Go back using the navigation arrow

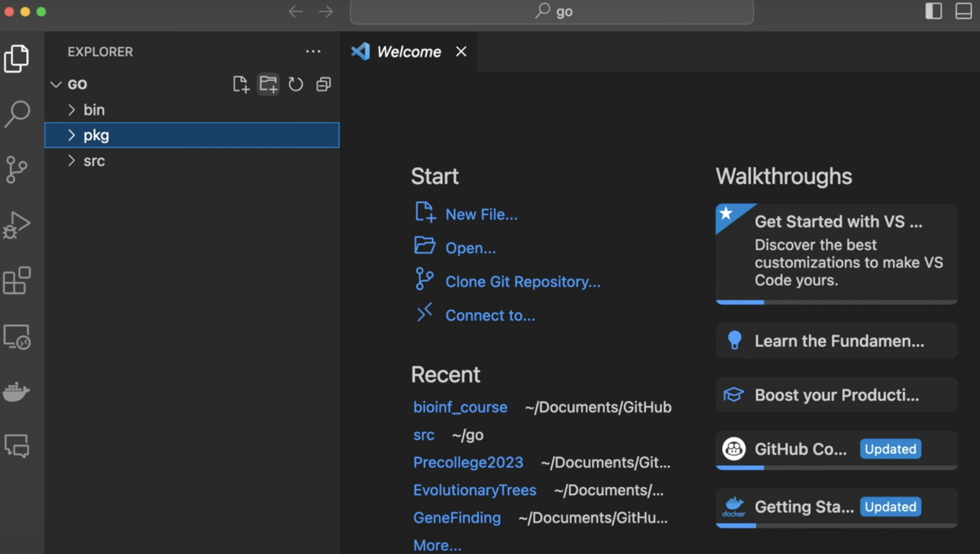[296, 12]
